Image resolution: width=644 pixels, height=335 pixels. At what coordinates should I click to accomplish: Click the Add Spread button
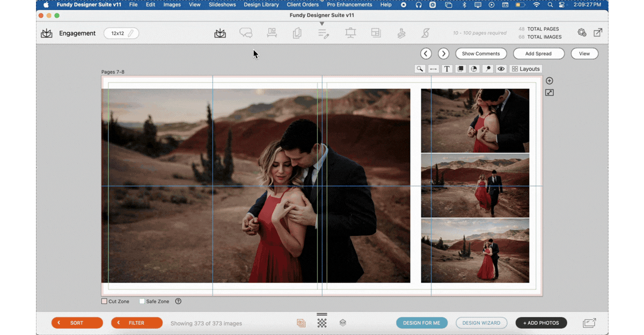[538, 54]
